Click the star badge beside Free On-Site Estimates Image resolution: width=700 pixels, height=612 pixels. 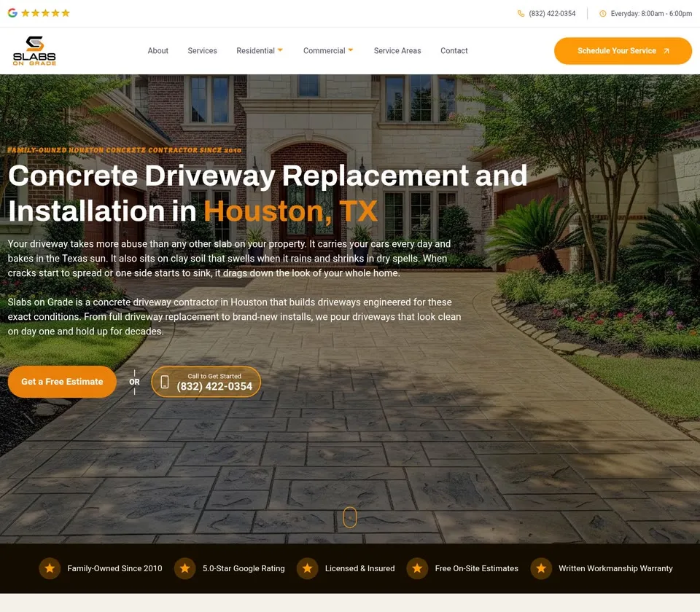point(417,568)
